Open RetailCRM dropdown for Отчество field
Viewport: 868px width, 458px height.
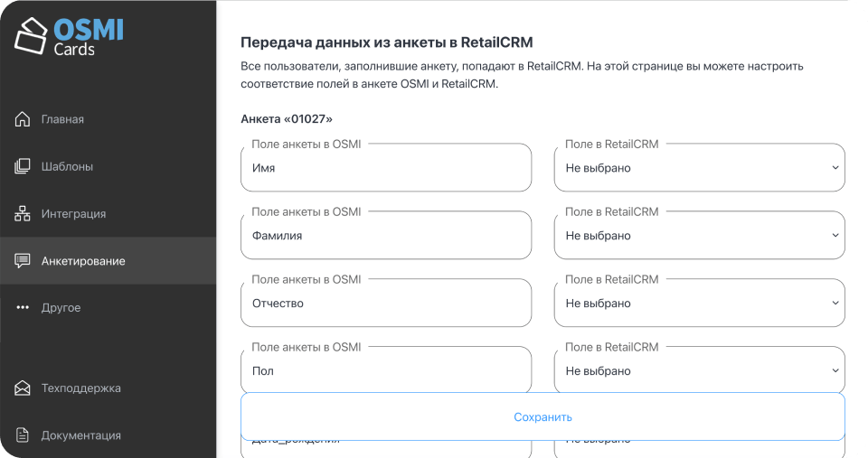tap(699, 304)
